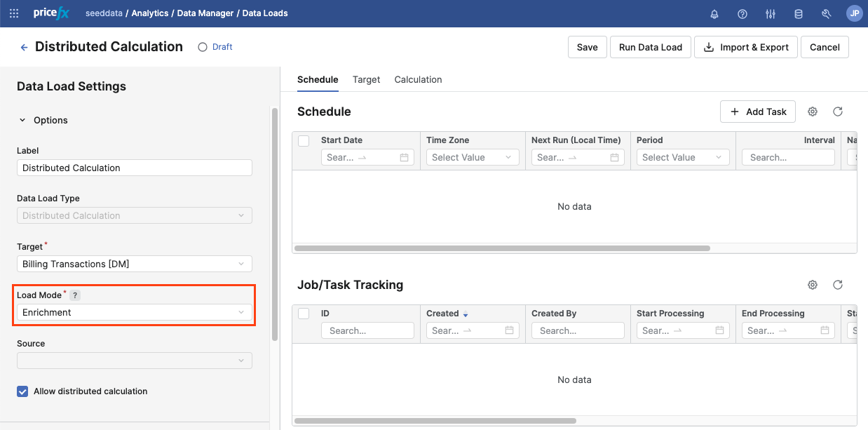The width and height of the screenshot is (868, 430).
Task: Open Job/Task Tracking settings gear
Action: (813, 285)
